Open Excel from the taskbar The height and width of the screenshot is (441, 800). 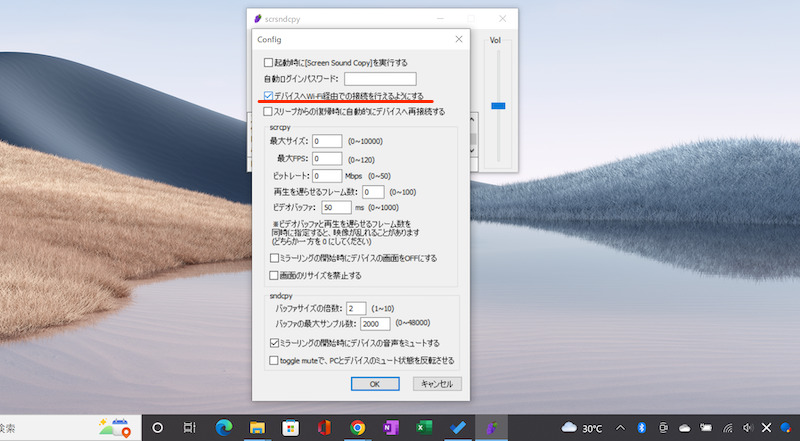(424, 427)
